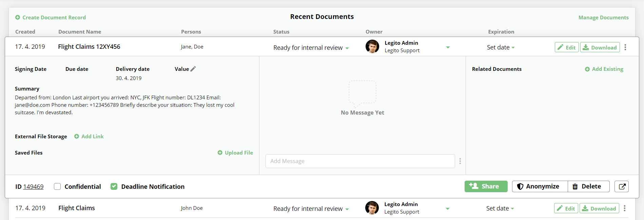Click the Anonymize button
The width and height of the screenshot is (644, 220).
[x=540, y=186]
